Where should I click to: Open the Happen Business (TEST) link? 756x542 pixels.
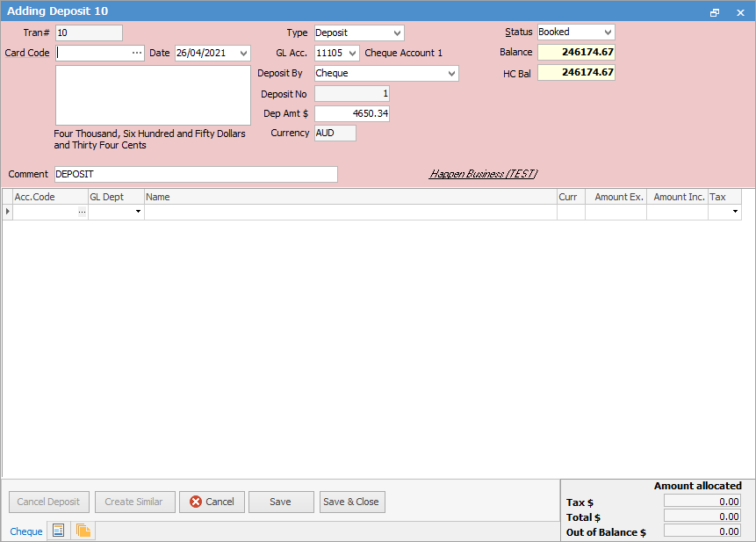coord(484,173)
